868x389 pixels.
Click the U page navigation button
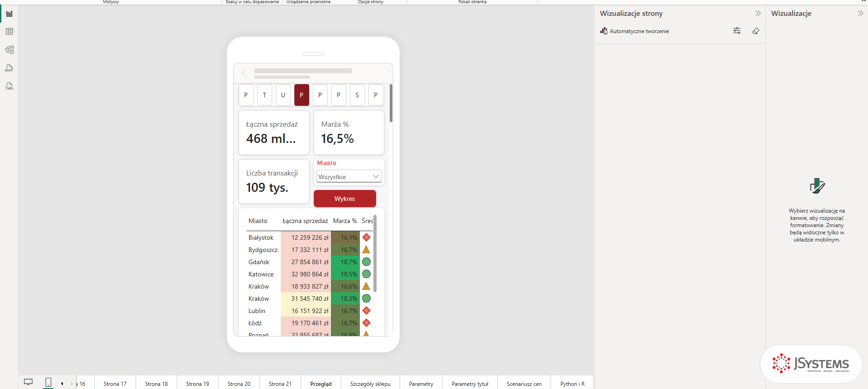tap(283, 95)
